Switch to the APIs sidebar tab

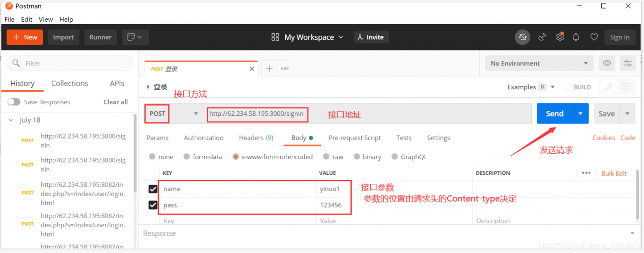click(x=117, y=83)
